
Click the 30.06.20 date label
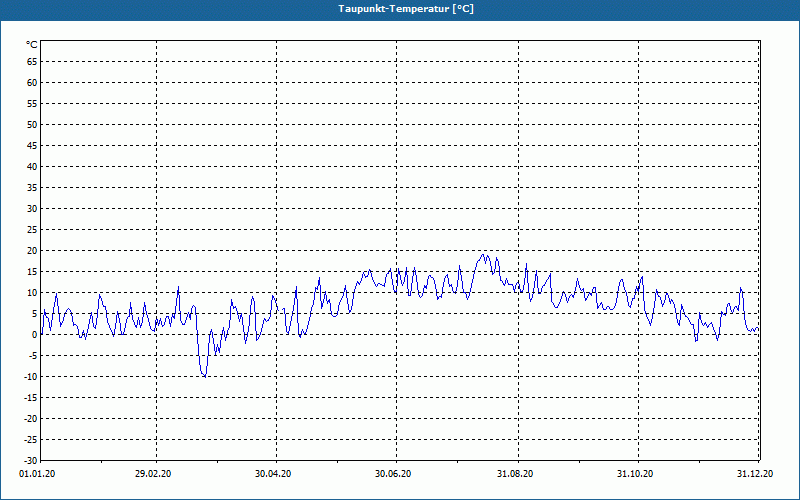(x=393, y=474)
